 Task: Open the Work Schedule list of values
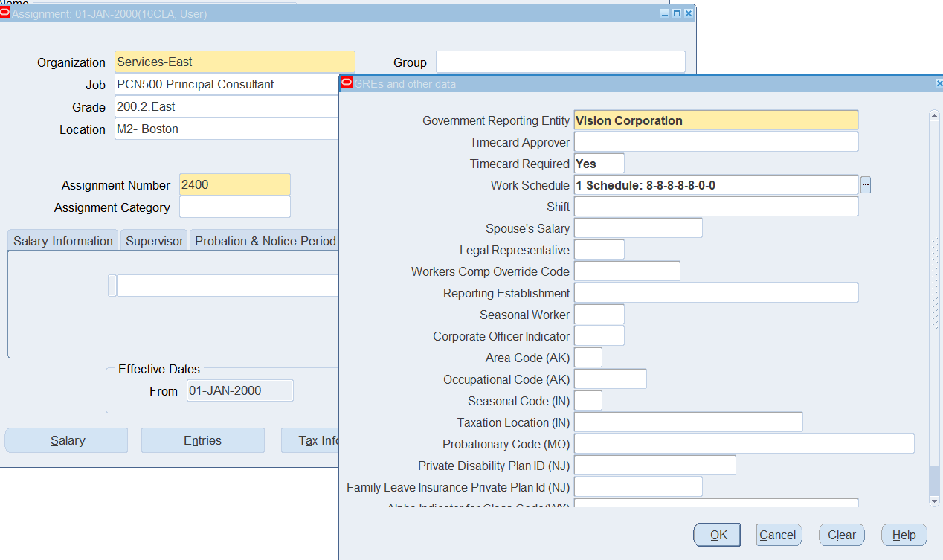pyautogui.click(x=866, y=185)
